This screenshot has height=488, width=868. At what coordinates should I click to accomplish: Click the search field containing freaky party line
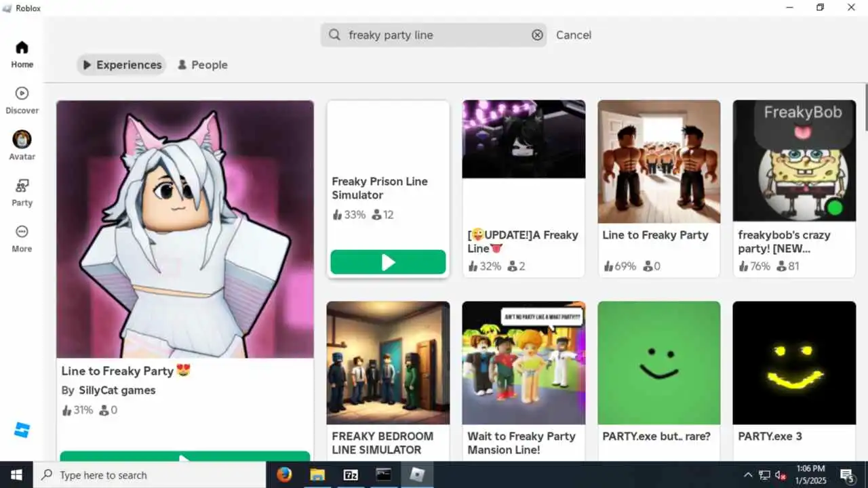click(x=433, y=35)
